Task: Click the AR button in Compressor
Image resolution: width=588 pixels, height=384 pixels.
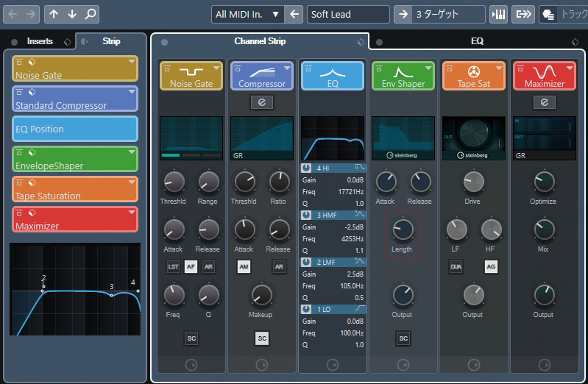Action: 279,266
